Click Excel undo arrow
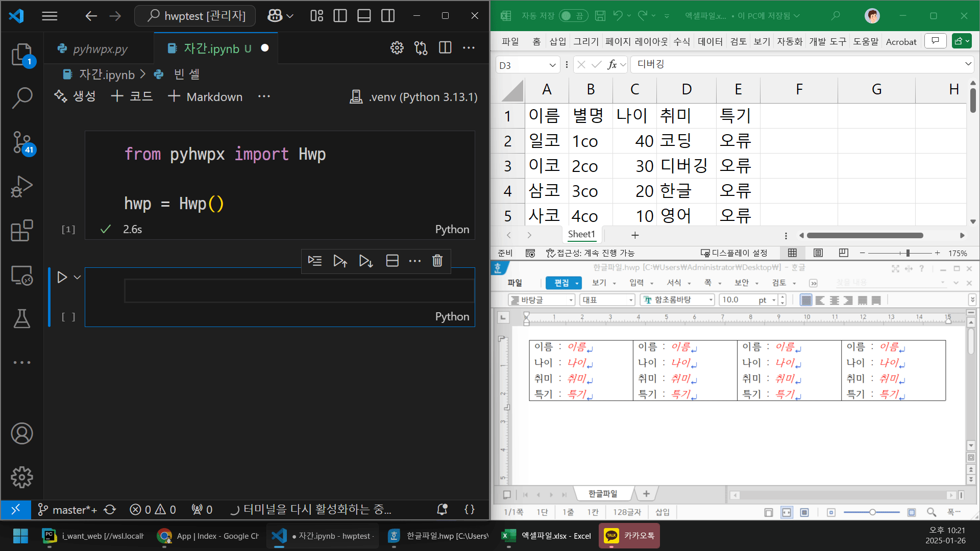Screen dimensions: 980x551 618,16
